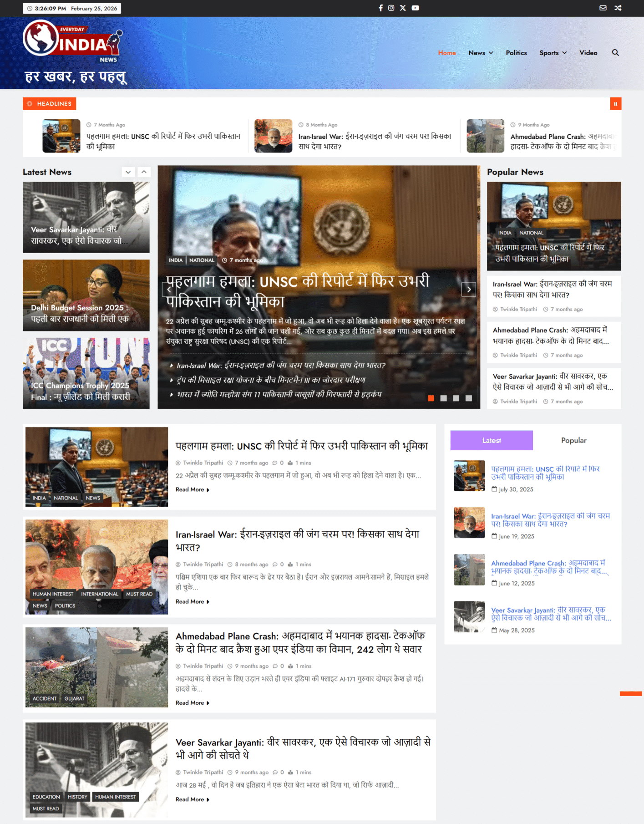The width and height of the screenshot is (644, 824).
Task: Open search with magnifier icon
Action: tap(615, 53)
